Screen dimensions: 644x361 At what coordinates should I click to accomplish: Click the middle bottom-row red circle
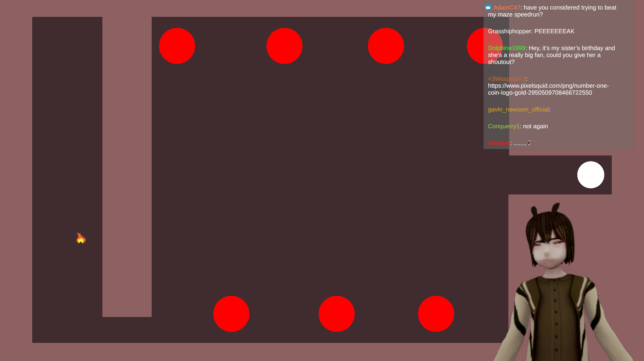pos(336,314)
